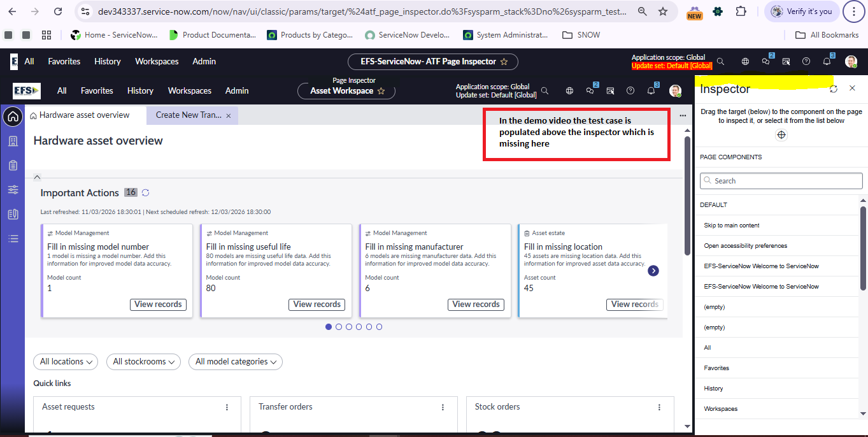Favorite the EFS-ServiceNow ATF Page Inspector star
The width and height of the screenshot is (868, 437).
[x=504, y=62]
